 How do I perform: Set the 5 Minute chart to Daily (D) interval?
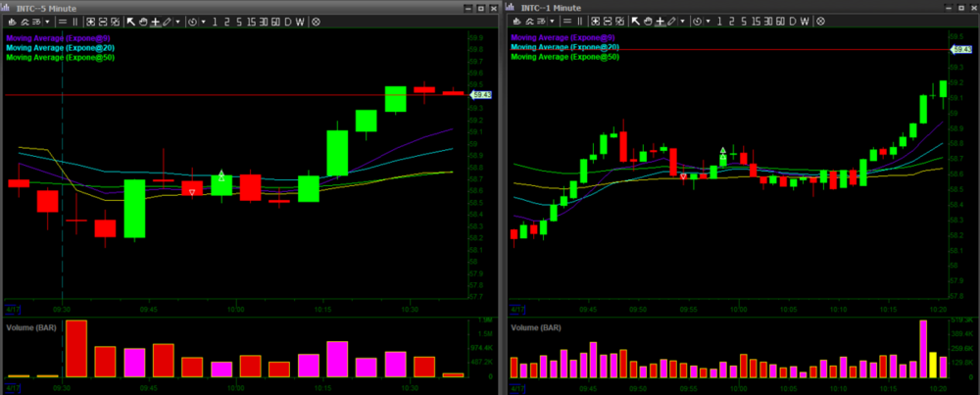pos(288,21)
